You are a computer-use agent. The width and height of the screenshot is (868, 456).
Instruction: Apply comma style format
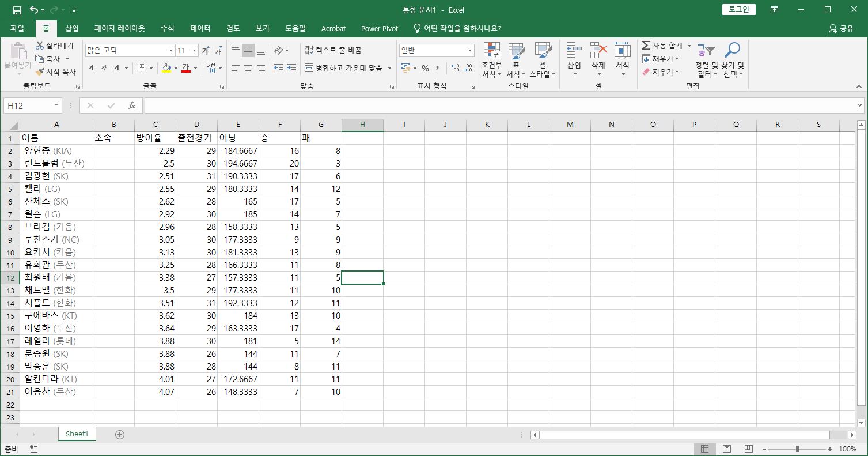[437, 68]
